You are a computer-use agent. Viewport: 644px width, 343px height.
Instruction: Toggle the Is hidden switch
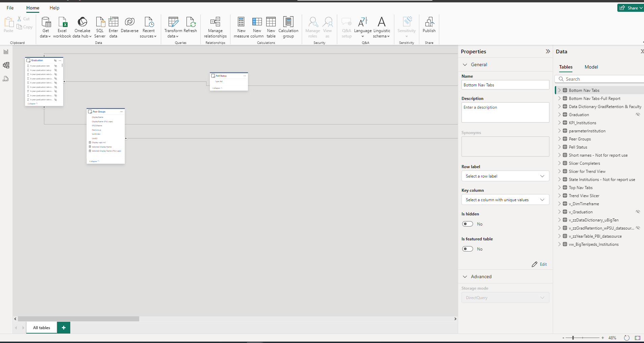[468, 224]
